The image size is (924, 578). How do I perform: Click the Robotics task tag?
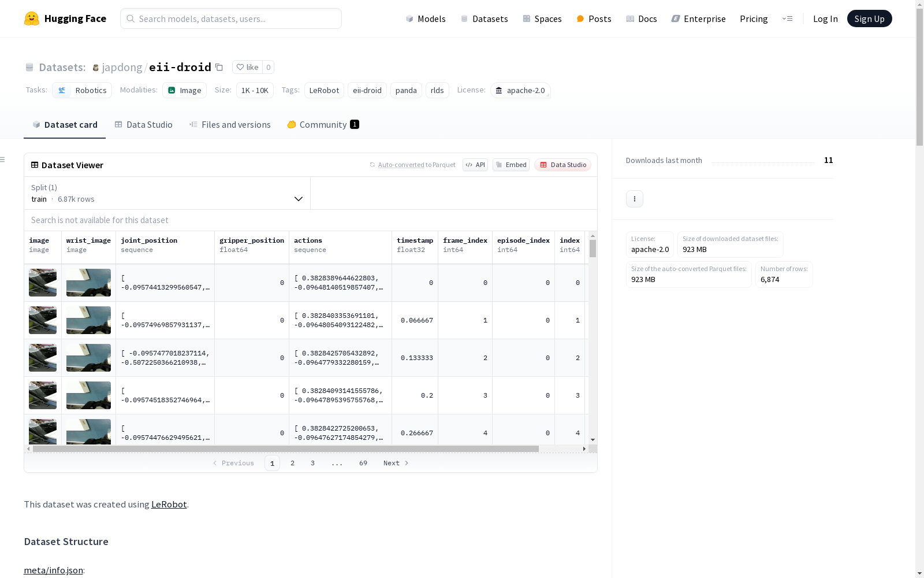pyautogui.click(x=82, y=90)
